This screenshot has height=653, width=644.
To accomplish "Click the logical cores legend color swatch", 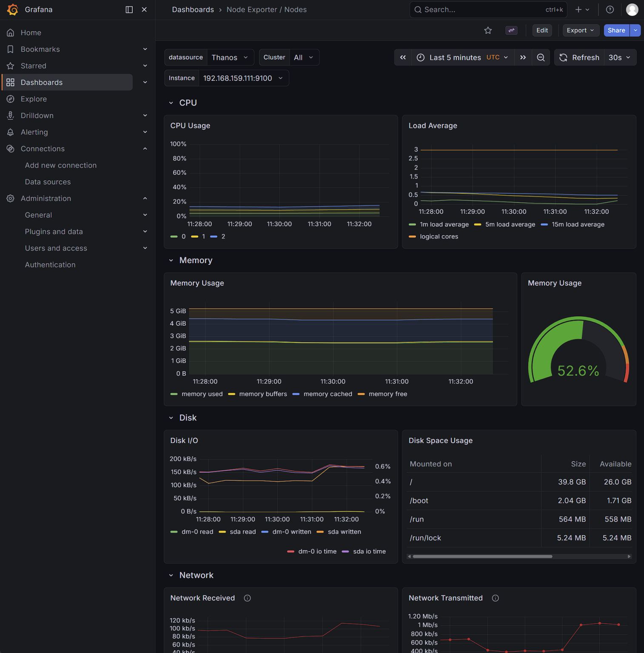I will point(412,237).
